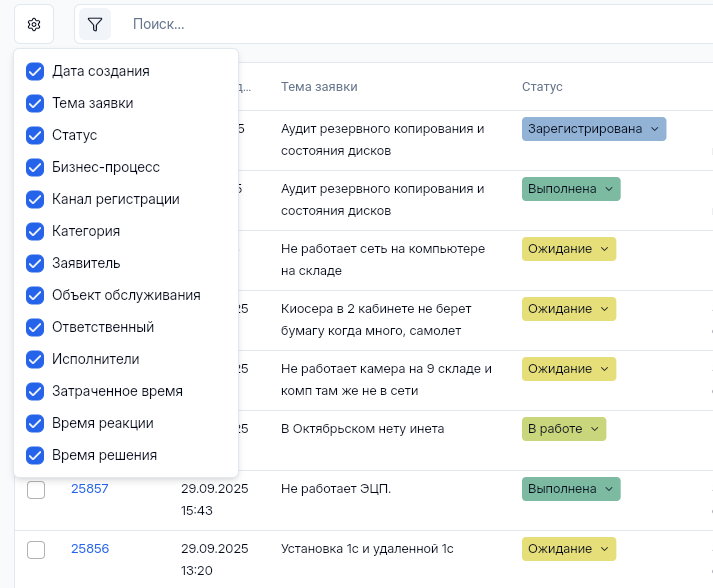Uncheck the Объект обслуживания option
Screen dimensions: 713x588
(x=35, y=295)
